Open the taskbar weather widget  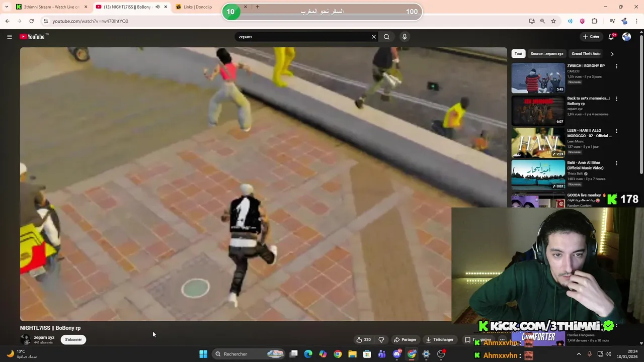[21, 354]
